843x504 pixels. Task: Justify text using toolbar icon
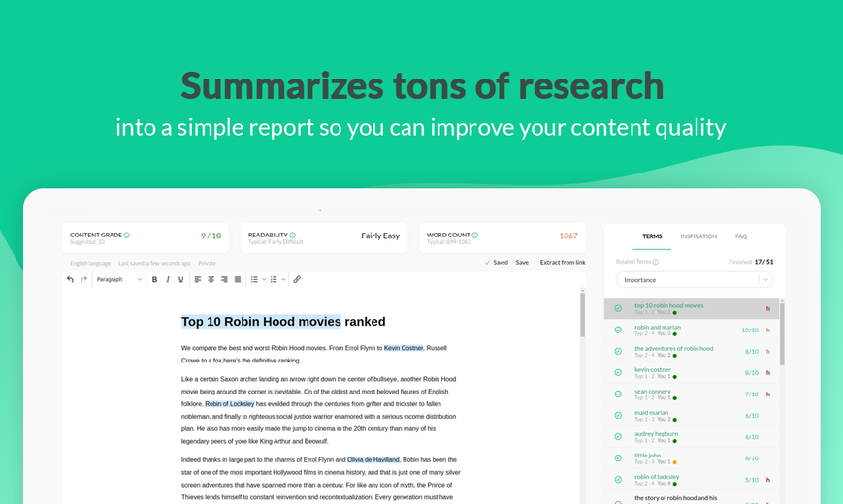(x=238, y=279)
